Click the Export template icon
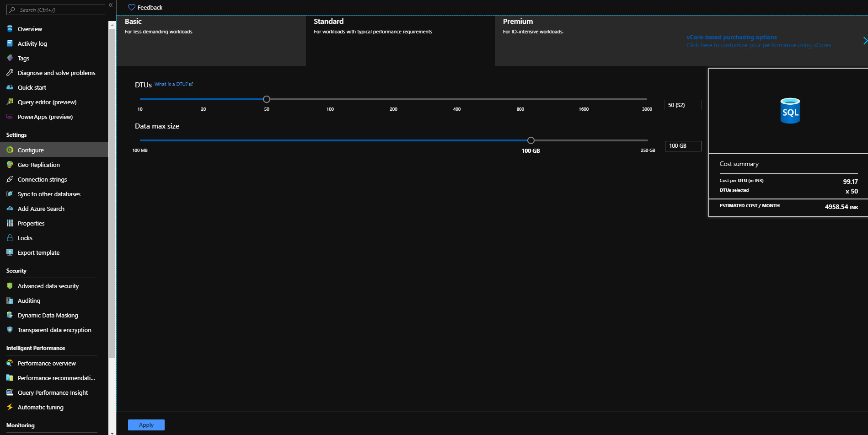This screenshot has height=435, width=868. click(10, 252)
